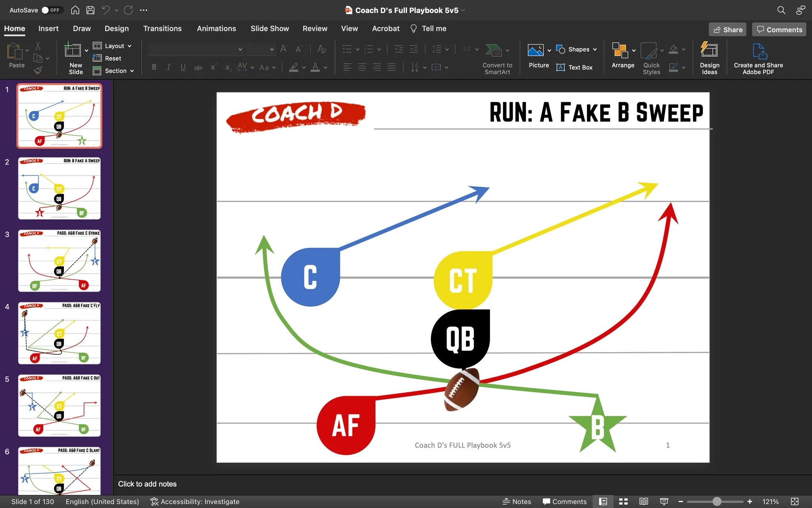Open the Comments panel

(x=778, y=29)
